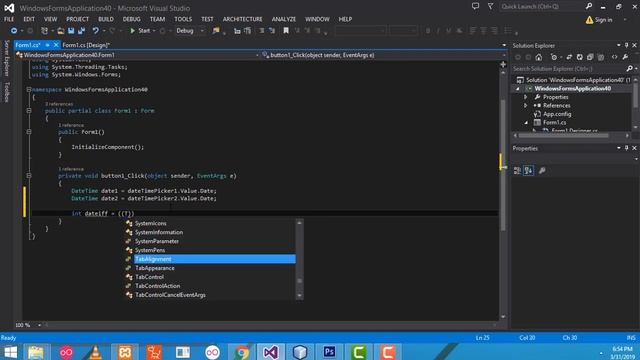Open the DEBUG menu
The image size is (640, 360).
pos(131,19)
